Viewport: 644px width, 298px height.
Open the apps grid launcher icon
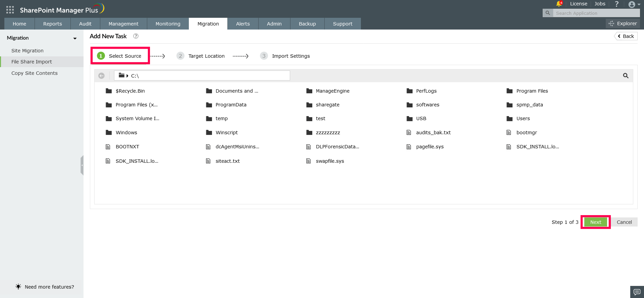(10, 10)
